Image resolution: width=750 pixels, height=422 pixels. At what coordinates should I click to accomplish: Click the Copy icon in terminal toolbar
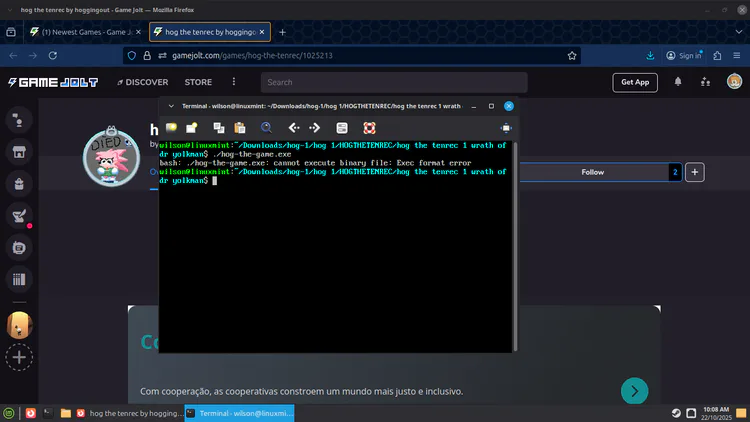tap(219, 128)
